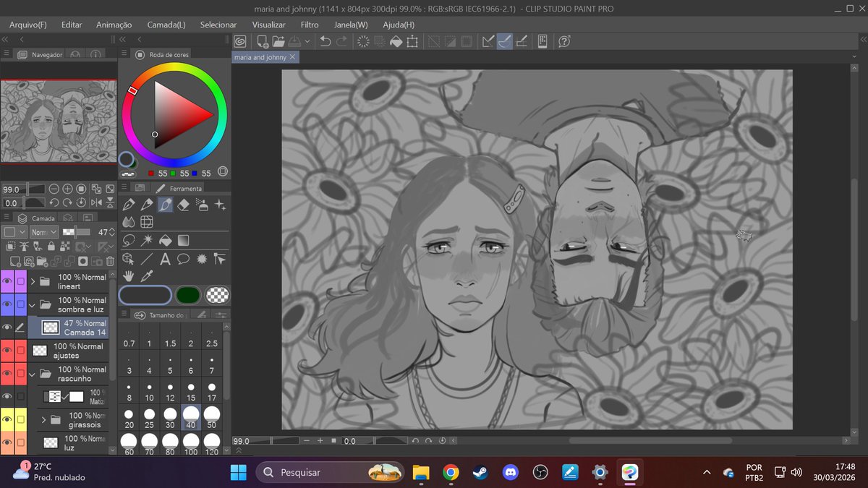Image resolution: width=868 pixels, height=488 pixels.
Task: Create new canvas from command bar
Action: [x=262, y=42]
